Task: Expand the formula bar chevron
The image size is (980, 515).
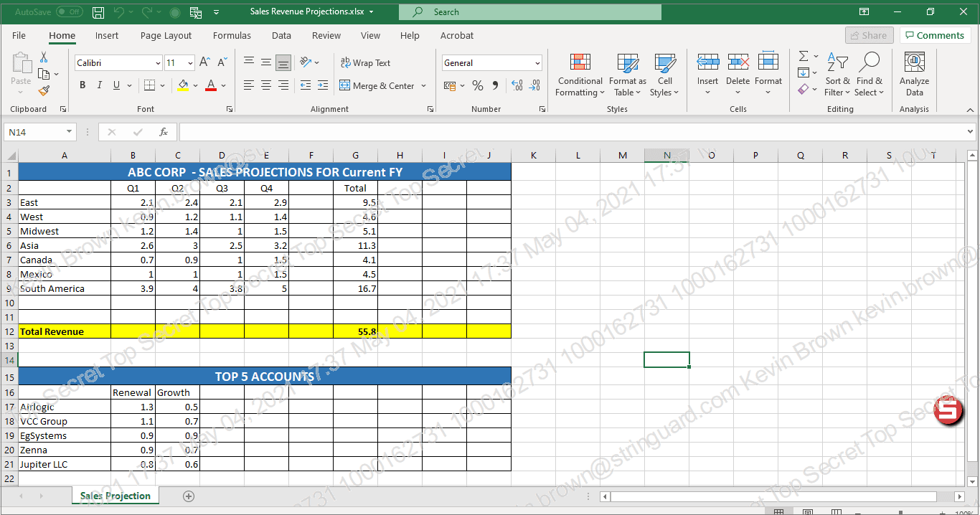Action: [971, 132]
